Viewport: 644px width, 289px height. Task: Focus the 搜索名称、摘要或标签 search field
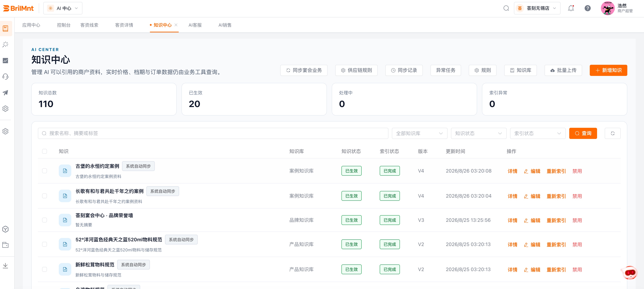tap(213, 133)
